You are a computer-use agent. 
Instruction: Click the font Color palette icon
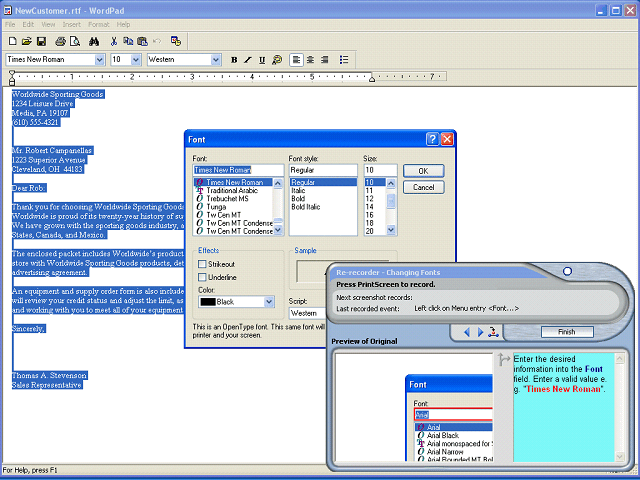[x=277, y=60]
